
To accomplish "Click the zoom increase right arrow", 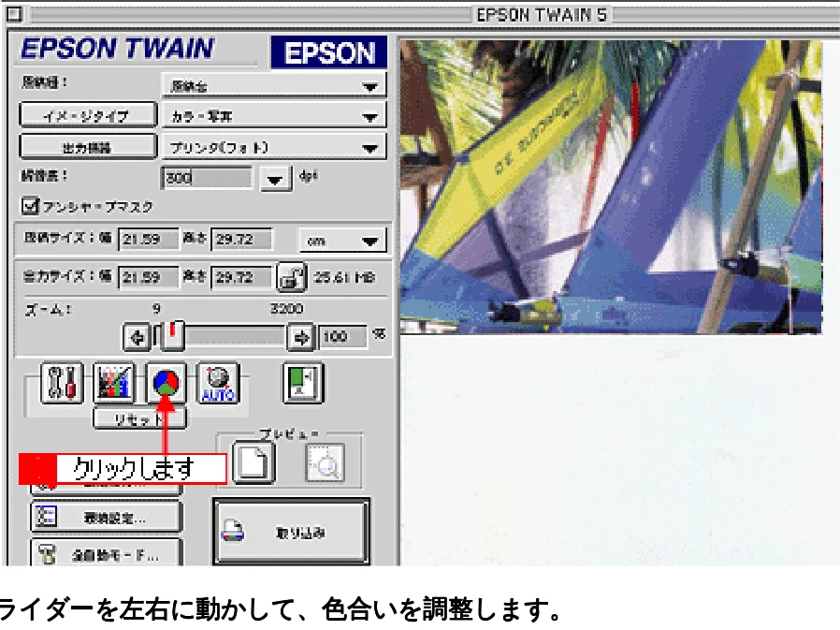I will coord(300,337).
